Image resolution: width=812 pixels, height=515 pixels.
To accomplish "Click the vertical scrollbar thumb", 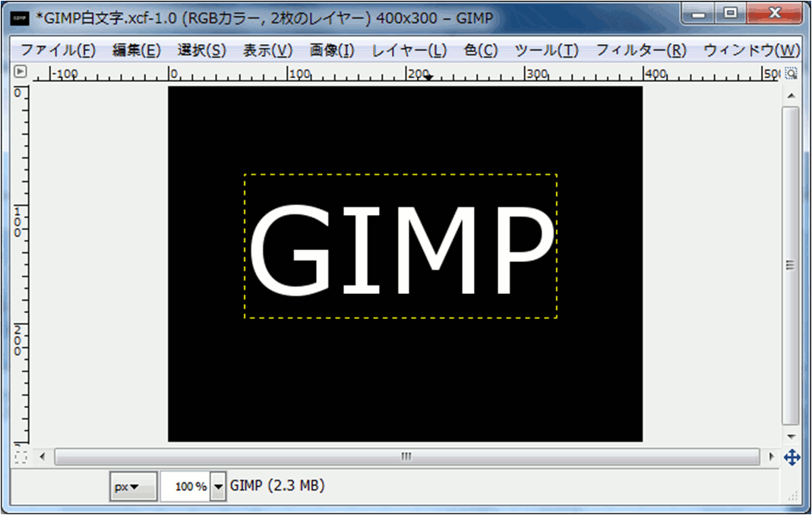I will [791, 266].
